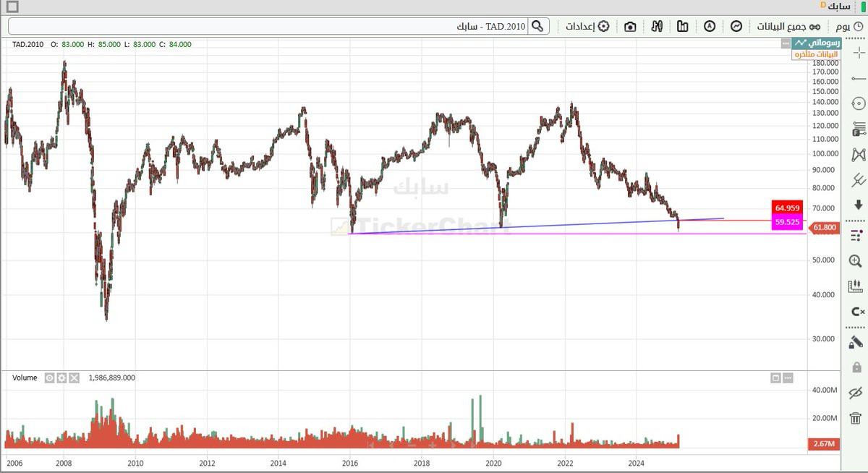868x473 pixels.
Task: Take a chart snapshot with the camera icon
Action: pos(630,27)
